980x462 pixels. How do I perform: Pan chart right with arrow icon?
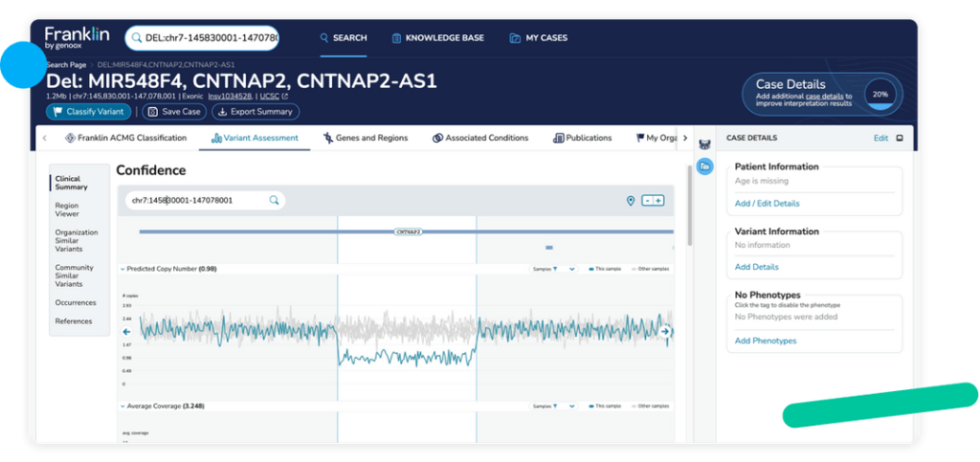coord(665,332)
